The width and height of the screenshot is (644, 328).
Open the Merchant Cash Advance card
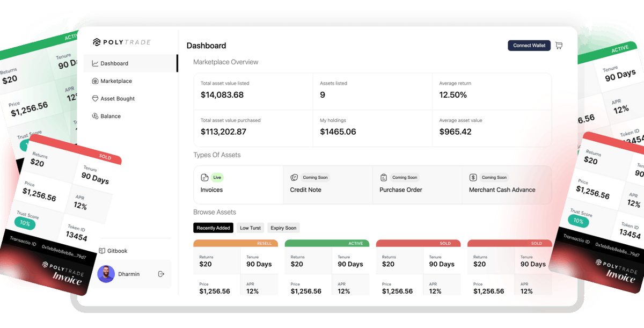(507, 184)
